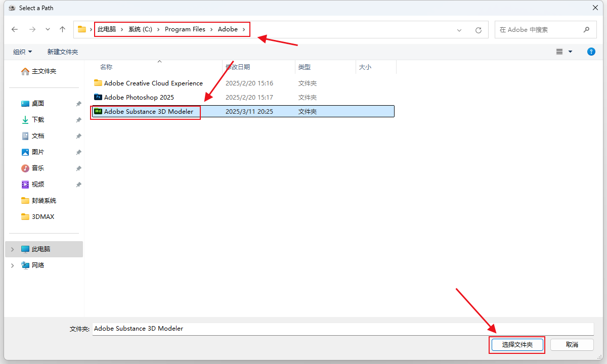Screen dimensions: 607x364
Task: Open 图片 in sidebar
Action: click(38, 152)
